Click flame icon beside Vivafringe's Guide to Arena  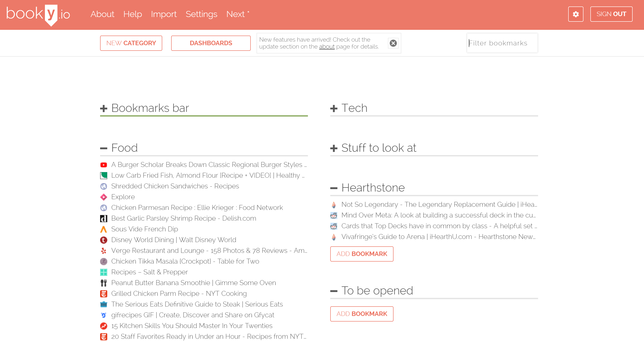334,237
